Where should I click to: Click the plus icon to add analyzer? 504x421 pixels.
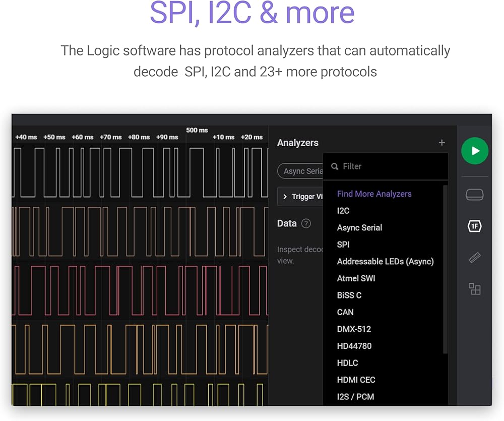[442, 143]
